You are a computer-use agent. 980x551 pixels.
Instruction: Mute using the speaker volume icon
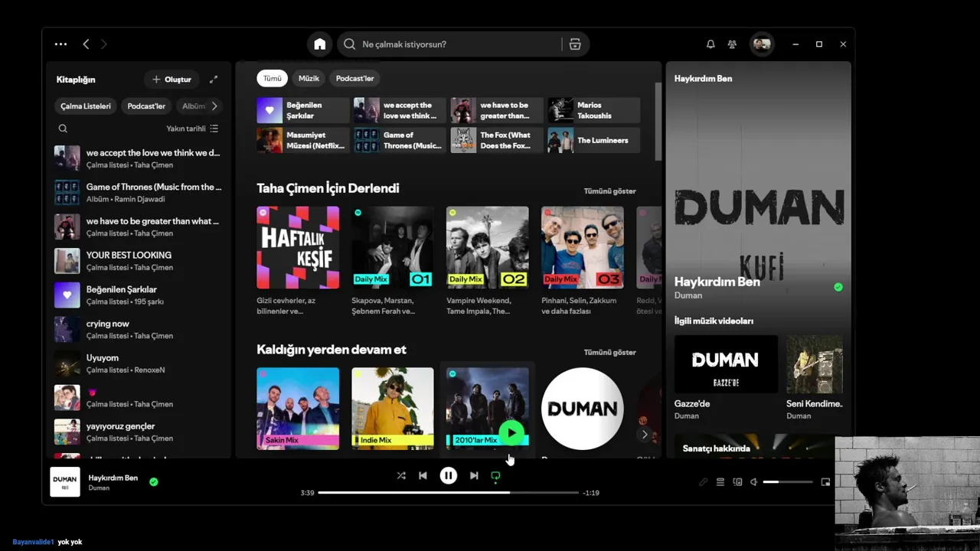coord(754,482)
